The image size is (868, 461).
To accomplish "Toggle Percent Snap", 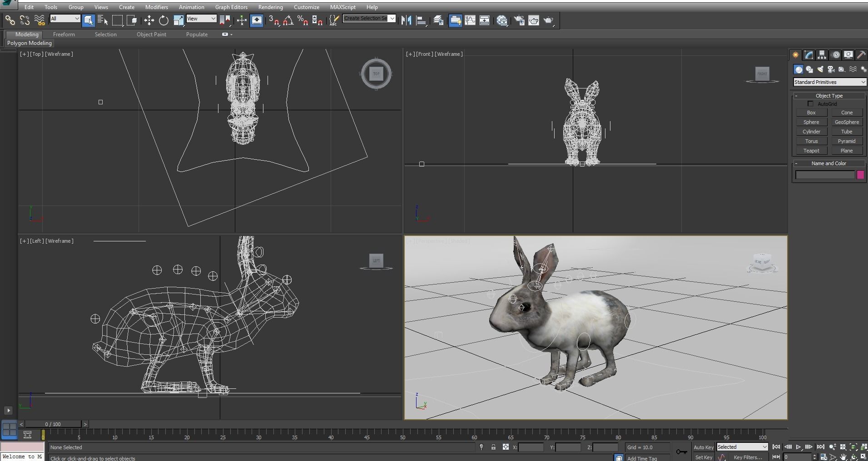I will 303,20.
